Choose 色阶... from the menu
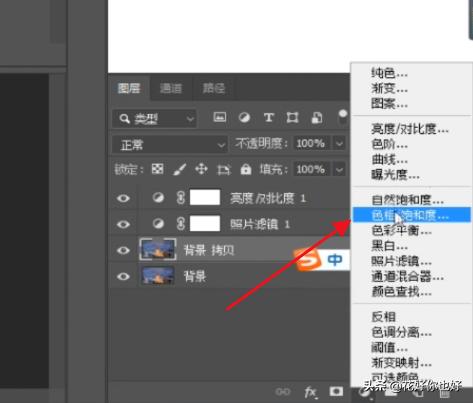Image resolution: width=473 pixels, height=403 pixels. (x=412, y=145)
